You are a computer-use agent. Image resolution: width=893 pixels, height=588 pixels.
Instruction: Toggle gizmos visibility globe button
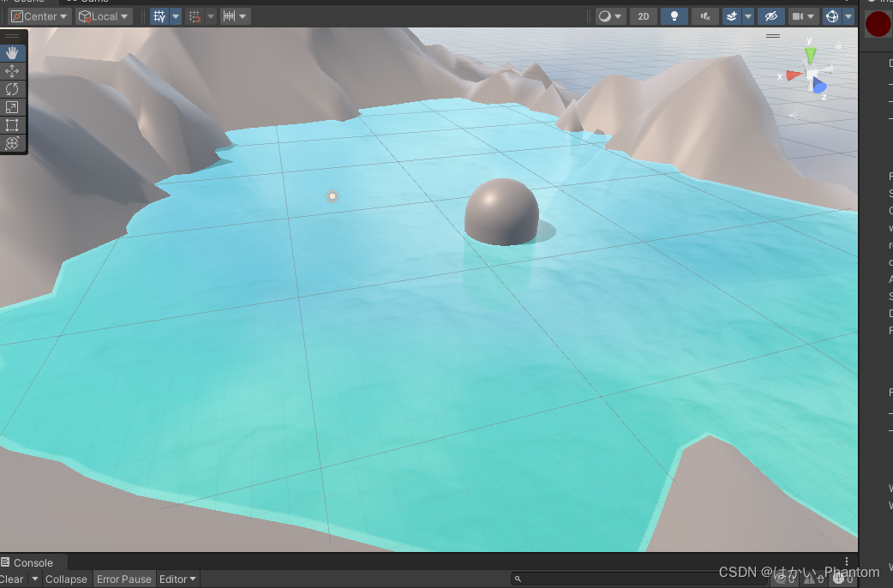click(x=832, y=16)
